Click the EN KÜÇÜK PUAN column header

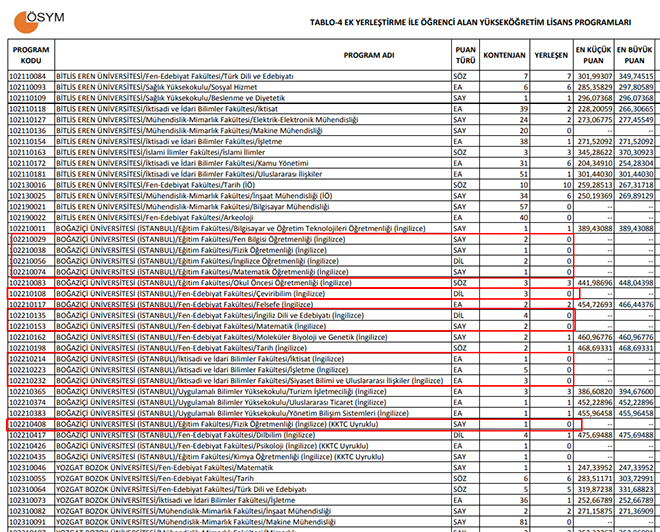click(593, 55)
